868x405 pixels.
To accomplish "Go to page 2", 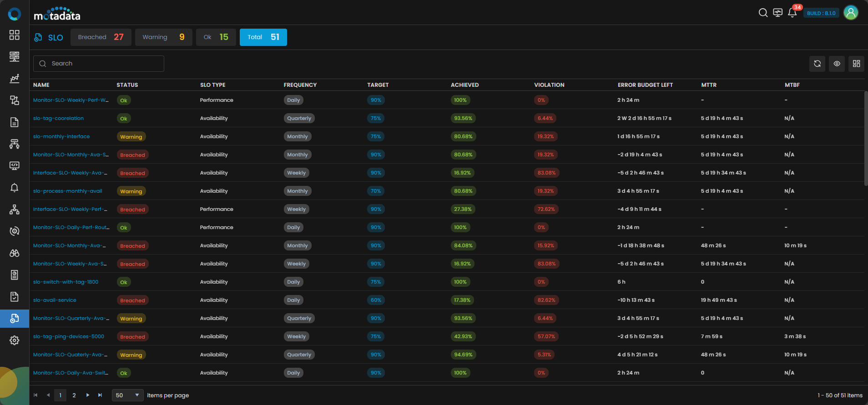I will (x=74, y=395).
